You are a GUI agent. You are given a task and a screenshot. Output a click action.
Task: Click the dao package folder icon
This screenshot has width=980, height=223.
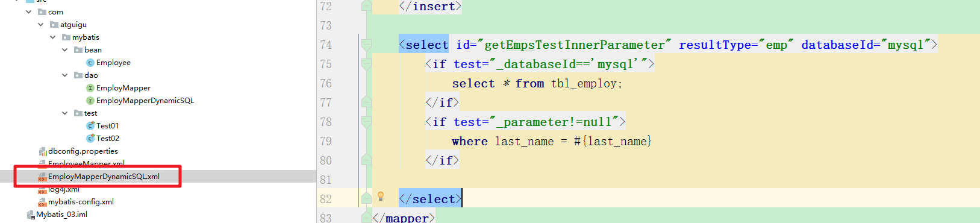[x=78, y=75]
